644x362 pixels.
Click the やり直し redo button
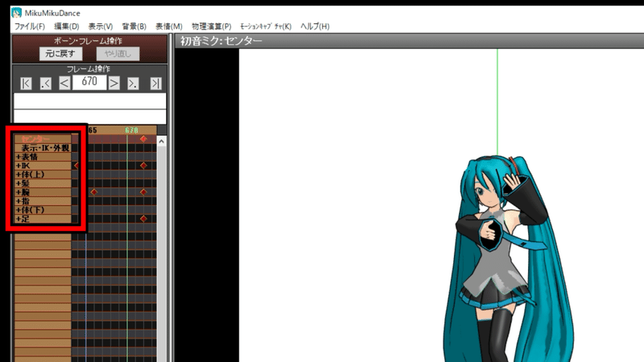(118, 54)
